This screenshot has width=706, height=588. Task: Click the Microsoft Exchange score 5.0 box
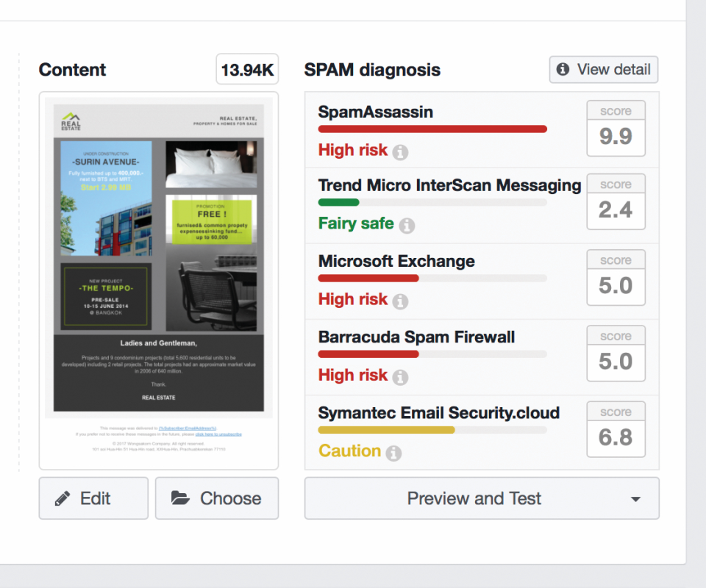616,278
